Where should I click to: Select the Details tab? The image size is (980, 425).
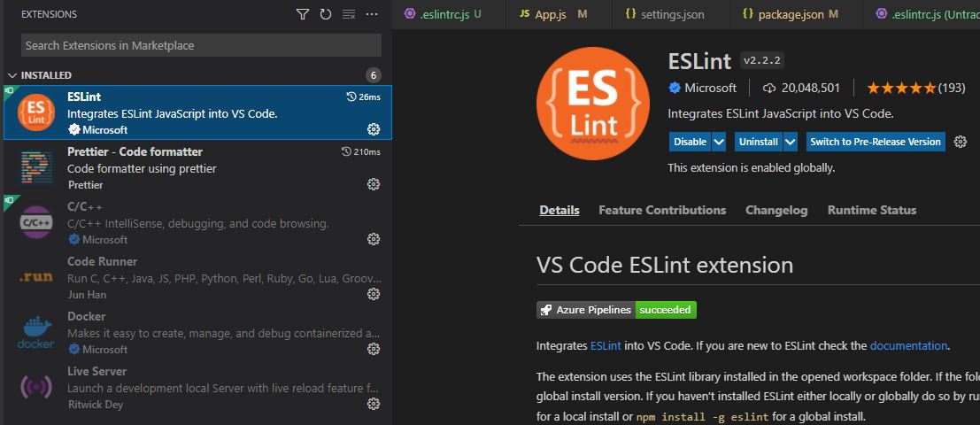[559, 211]
